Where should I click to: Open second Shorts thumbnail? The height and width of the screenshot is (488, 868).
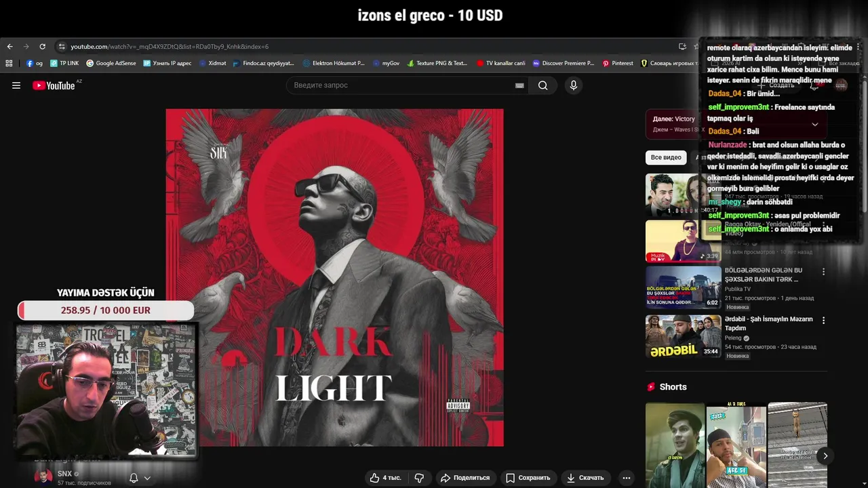[736, 445]
